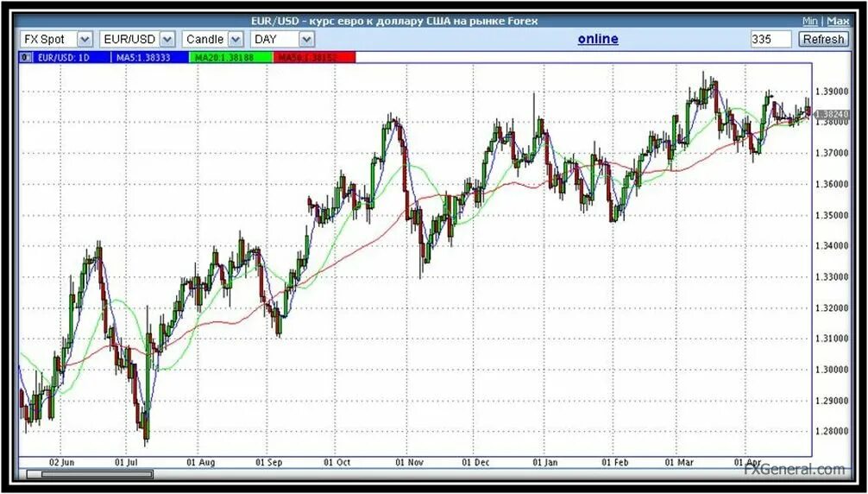
Task: Click the 1.35000 price axis label
Action: point(832,215)
